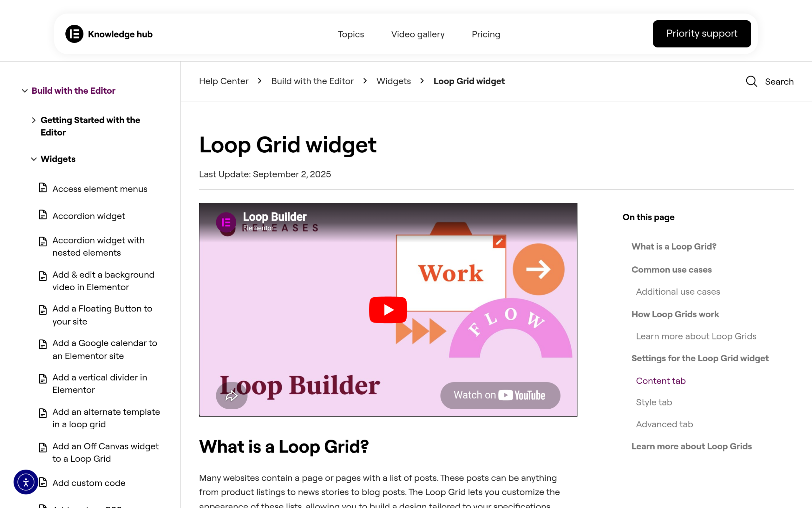Click document icon beside Access element menus
Viewport: 812px width, 508px height.
click(x=43, y=188)
